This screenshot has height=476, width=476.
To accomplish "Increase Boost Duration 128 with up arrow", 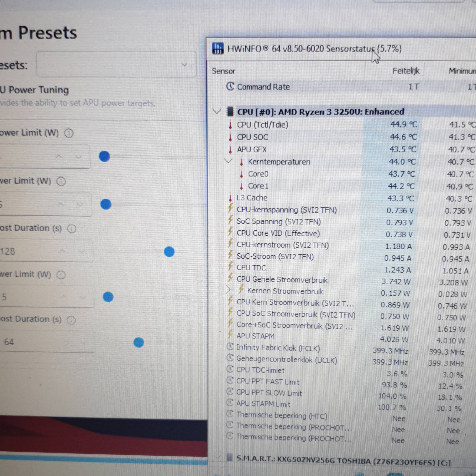I will click(x=62, y=251).
